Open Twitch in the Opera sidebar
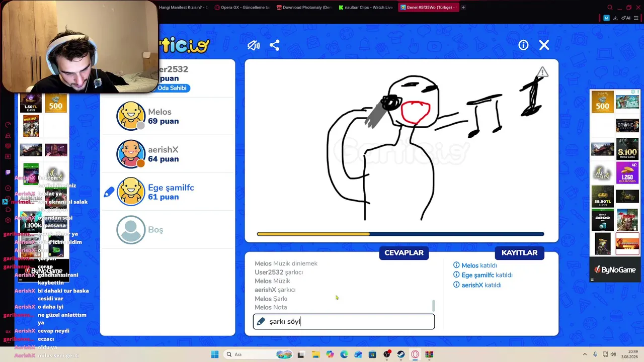The image size is (644, 362). click(8, 172)
